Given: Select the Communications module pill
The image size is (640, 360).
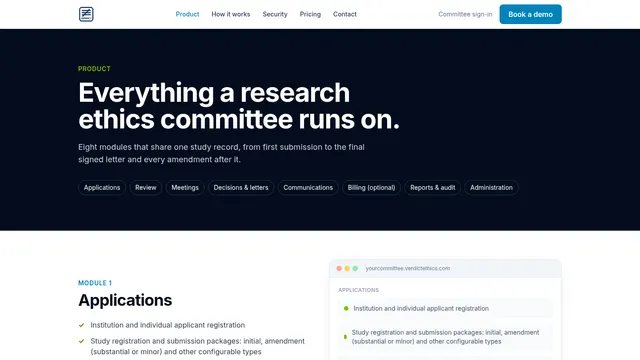Looking at the screenshot, I should tap(308, 188).
